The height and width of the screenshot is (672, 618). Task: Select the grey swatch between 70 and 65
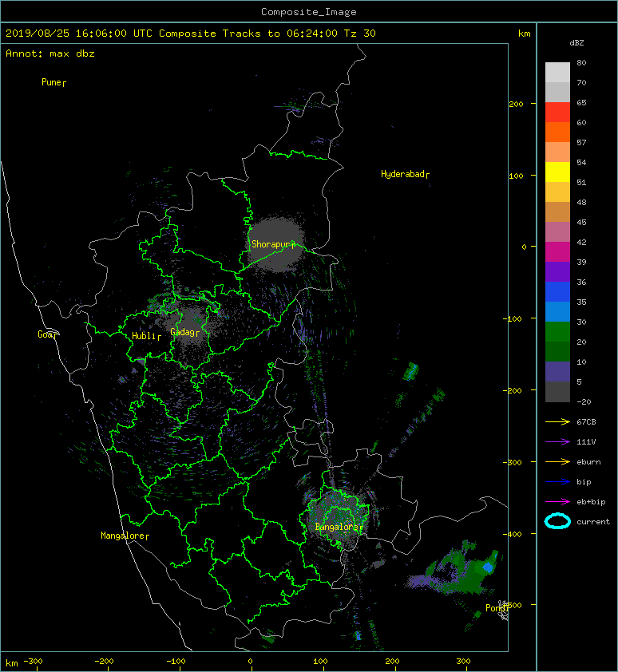557,92
